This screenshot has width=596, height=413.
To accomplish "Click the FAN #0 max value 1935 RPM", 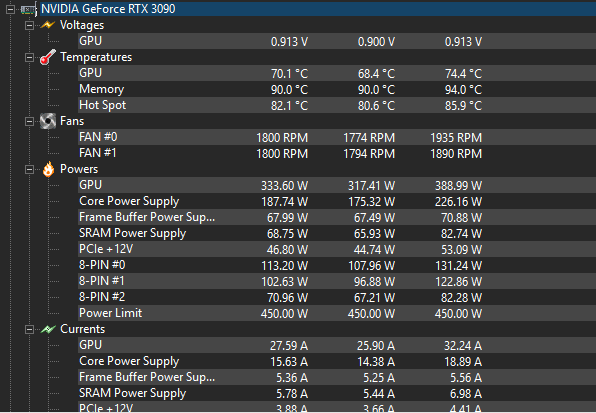I will click(456, 138).
